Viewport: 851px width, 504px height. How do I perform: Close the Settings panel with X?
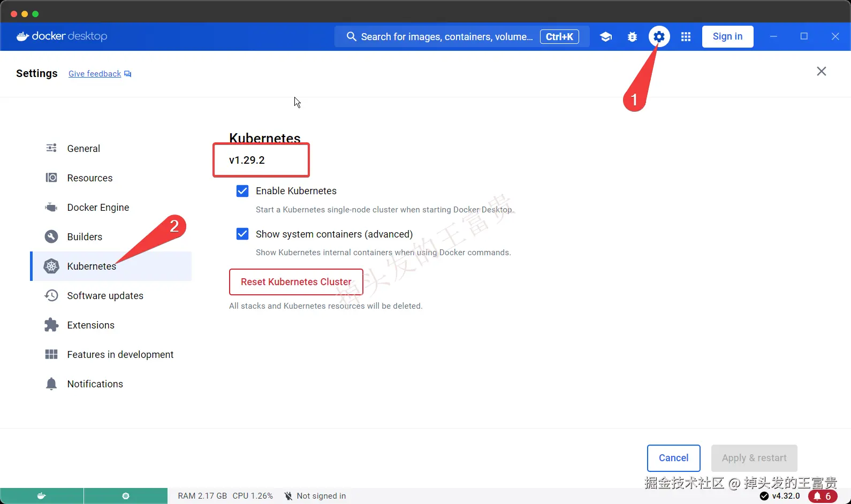click(x=822, y=71)
